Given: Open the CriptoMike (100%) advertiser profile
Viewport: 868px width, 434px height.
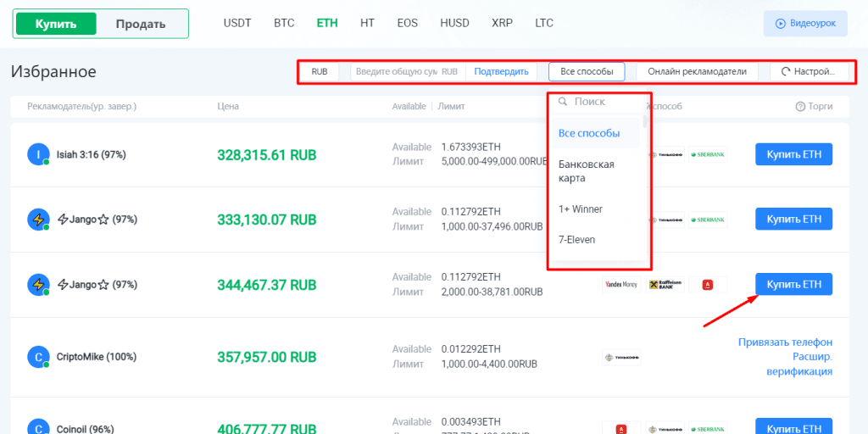Looking at the screenshot, I should point(97,357).
